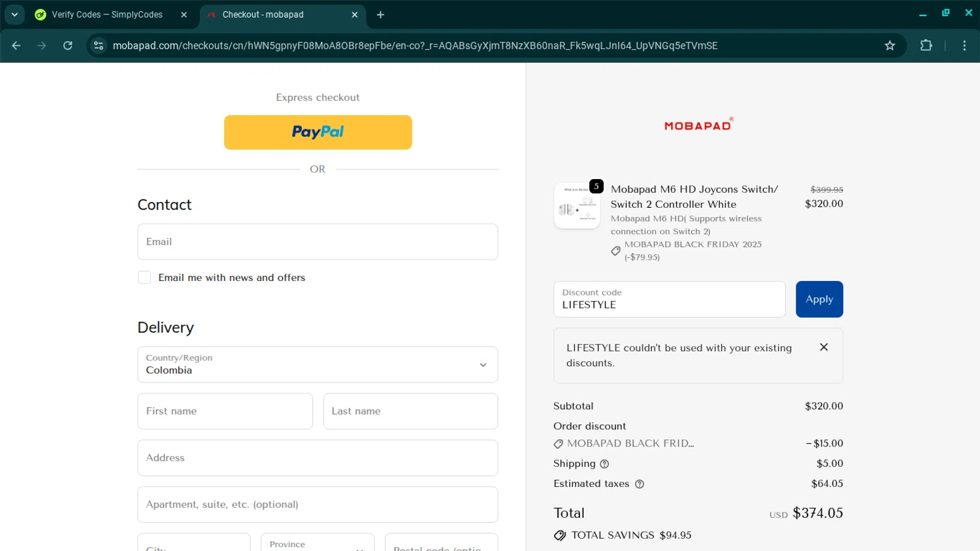Click the product Black Friday discount tag icon
Image resolution: width=980 pixels, height=551 pixels.
tap(615, 251)
